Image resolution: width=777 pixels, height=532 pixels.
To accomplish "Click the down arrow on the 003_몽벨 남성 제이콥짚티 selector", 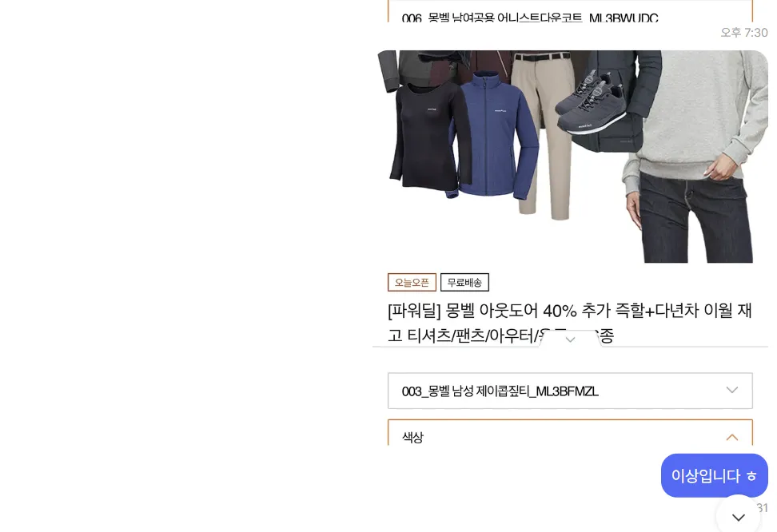I will point(732,391).
